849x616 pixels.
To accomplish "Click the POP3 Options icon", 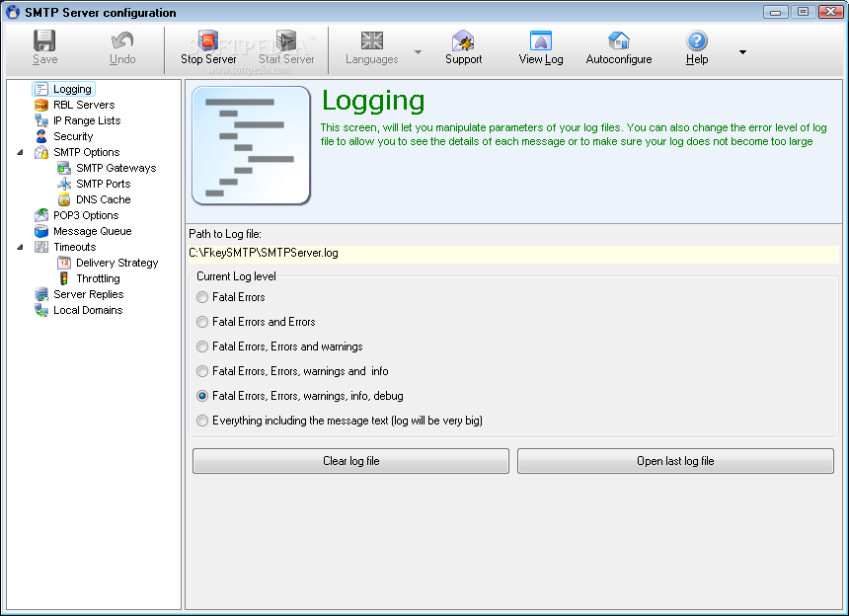I will click(x=41, y=215).
